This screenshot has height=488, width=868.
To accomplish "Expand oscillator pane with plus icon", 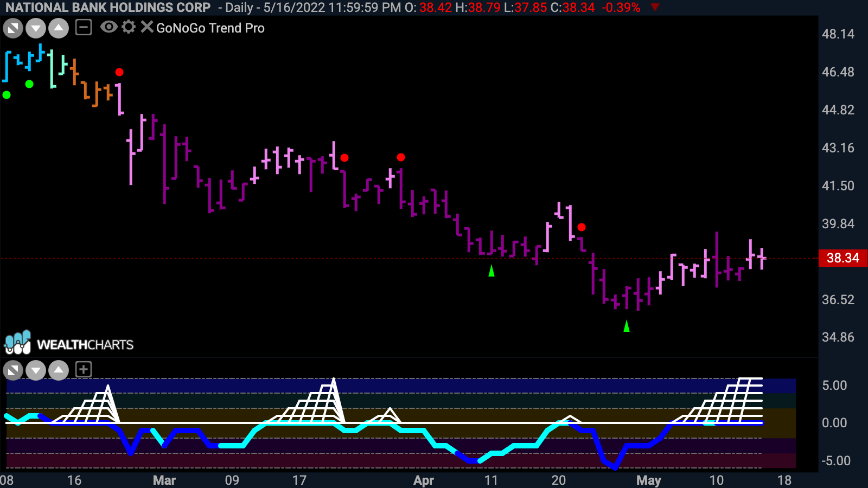I will [x=83, y=370].
